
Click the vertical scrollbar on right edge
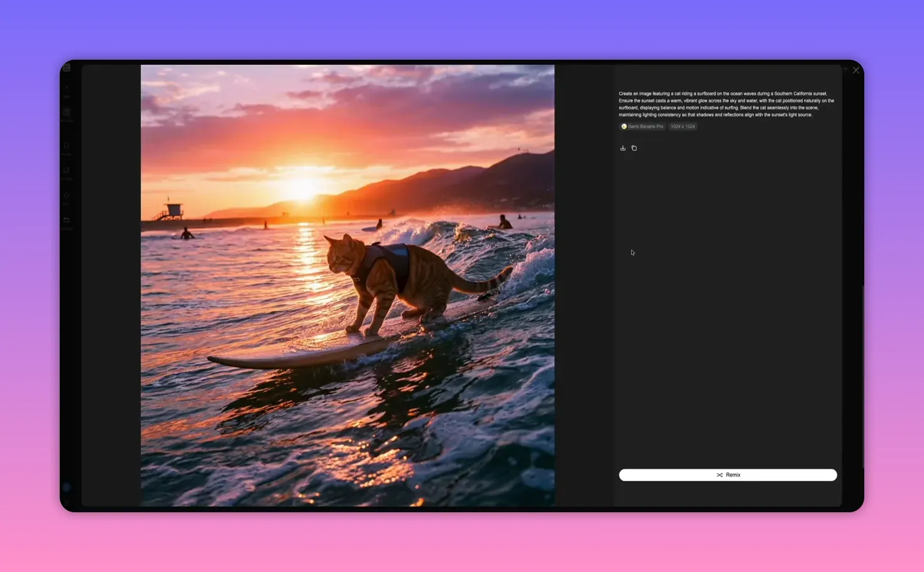pyautogui.click(x=863, y=377)
